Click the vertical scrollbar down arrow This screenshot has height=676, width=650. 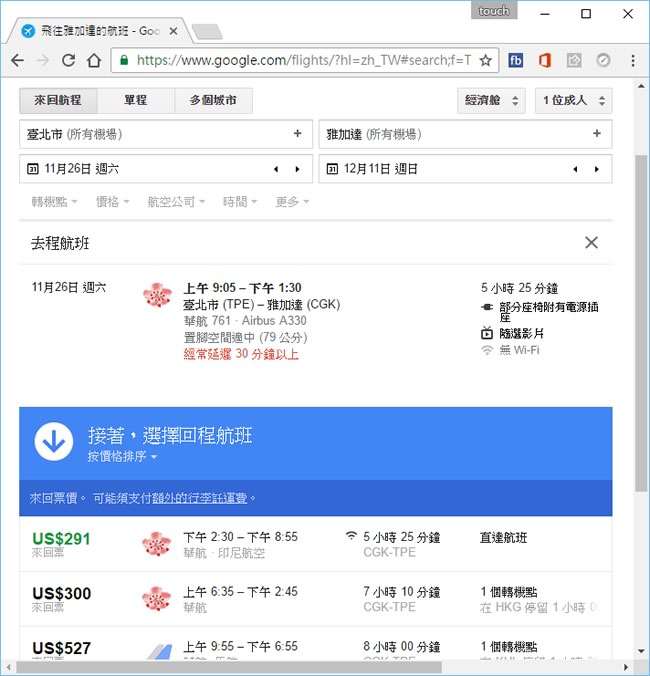pyautogui.click(x=641, y=651)
